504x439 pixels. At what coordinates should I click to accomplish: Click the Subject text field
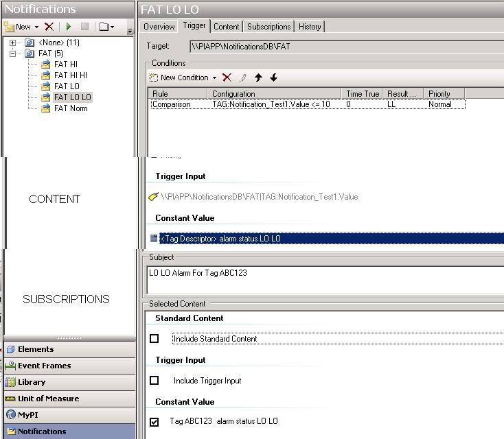click(x=325, y=279)
